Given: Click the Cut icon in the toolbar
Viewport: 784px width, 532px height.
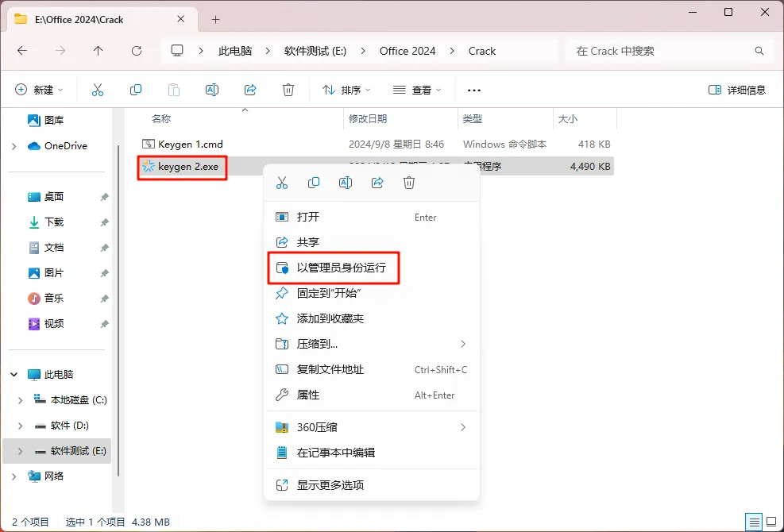Looking at the screenshot, I should click(x=98, y=90).
